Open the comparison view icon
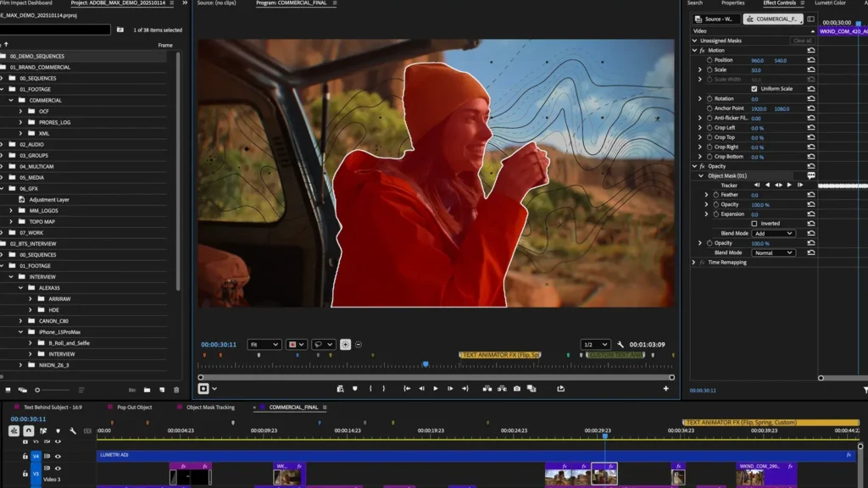 point(531,389)
